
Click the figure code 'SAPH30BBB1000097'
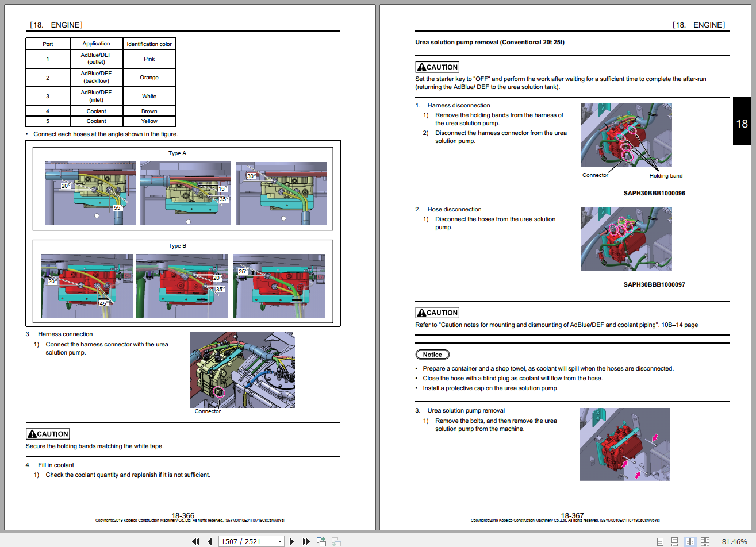[654, 284]
